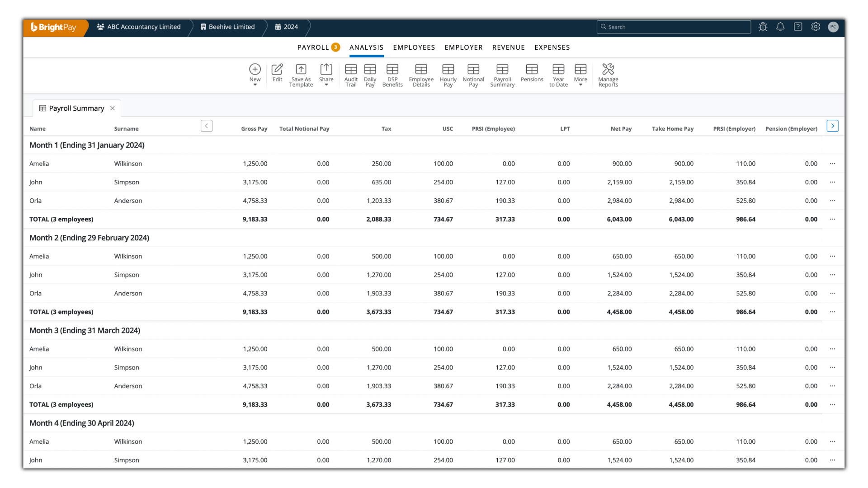Click the Take Home Pay header
Viewport: 868px width, 488px height.
tap(673, 129)
